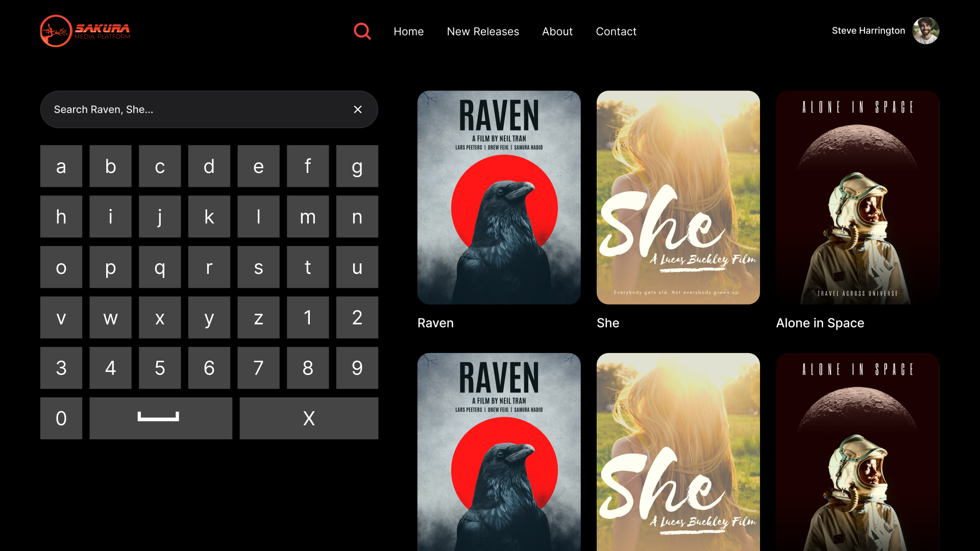
Task: Tap the letter f key
Action: point(308,166)
